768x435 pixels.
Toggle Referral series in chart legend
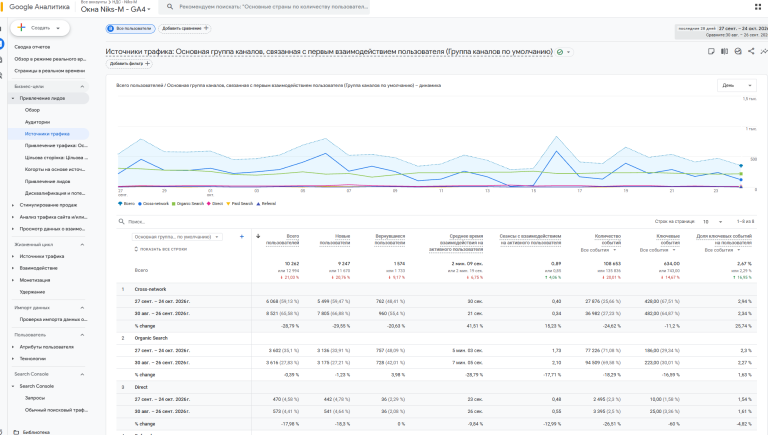point(266,204)
